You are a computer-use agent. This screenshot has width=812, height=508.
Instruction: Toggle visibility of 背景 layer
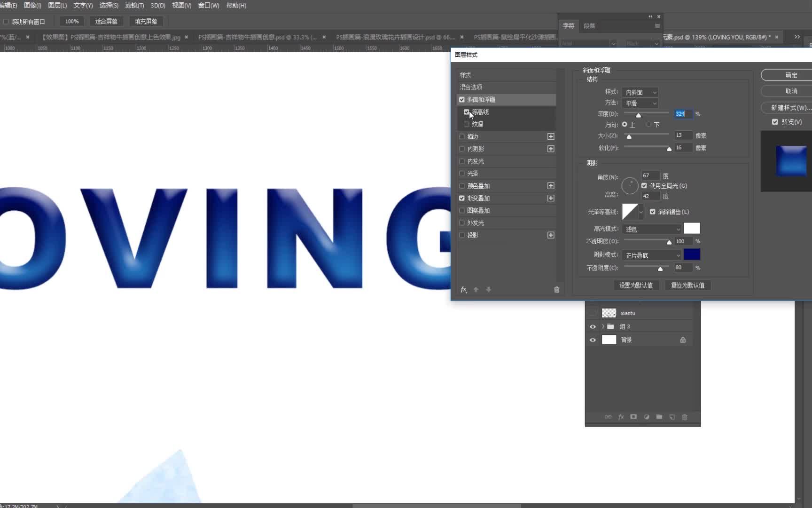pyautogui.click(x=593, y=340)
